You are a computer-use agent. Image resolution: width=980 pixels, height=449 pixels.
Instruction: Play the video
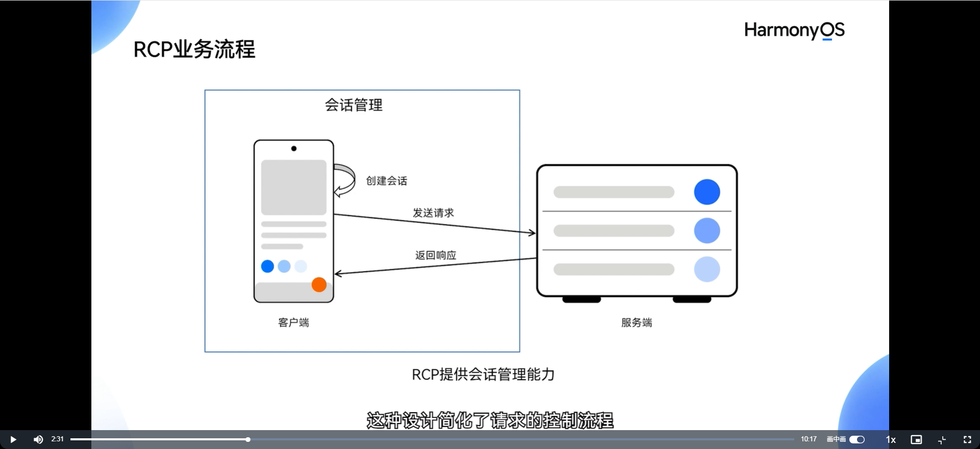(x=13, y=439)
